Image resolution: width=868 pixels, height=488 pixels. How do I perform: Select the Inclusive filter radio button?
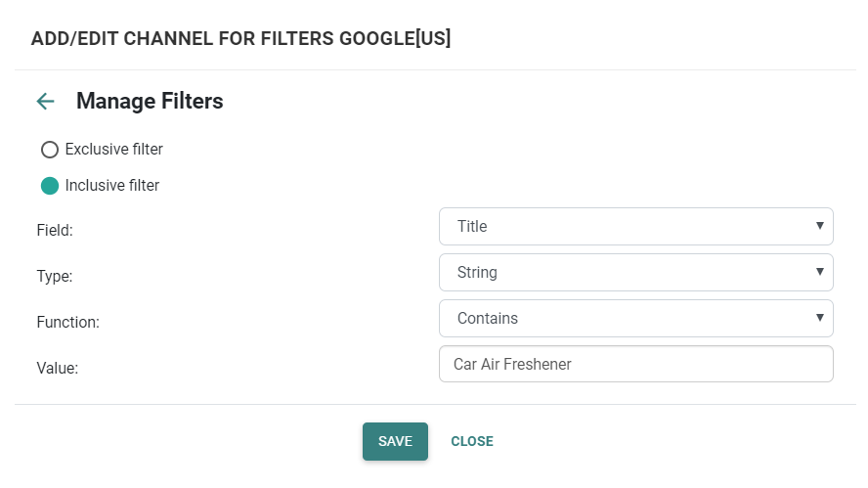pyautogui.click(x=50, y=186)
